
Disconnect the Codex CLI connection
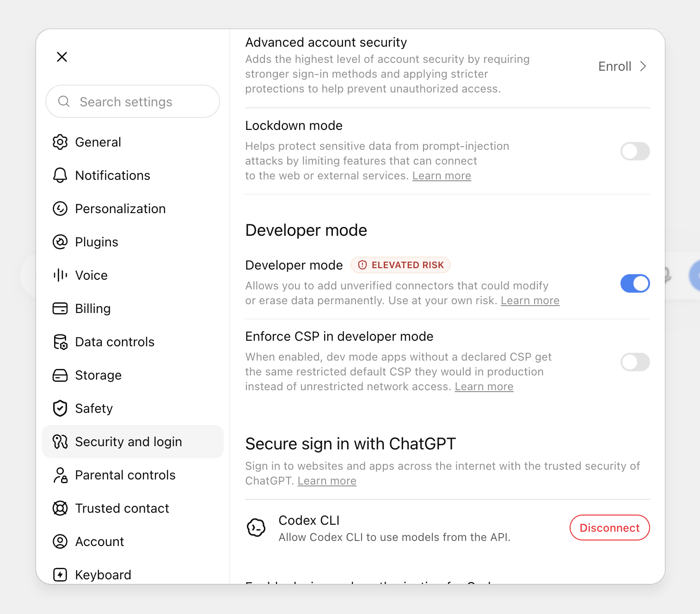pyautogui.click(x=609, y=528)
